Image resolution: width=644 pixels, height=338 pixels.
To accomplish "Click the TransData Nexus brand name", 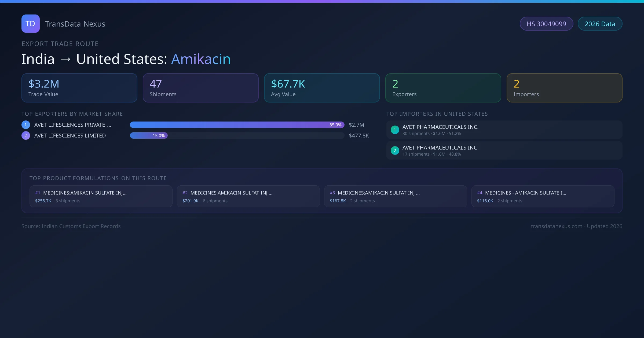I will tap(75, 24).
